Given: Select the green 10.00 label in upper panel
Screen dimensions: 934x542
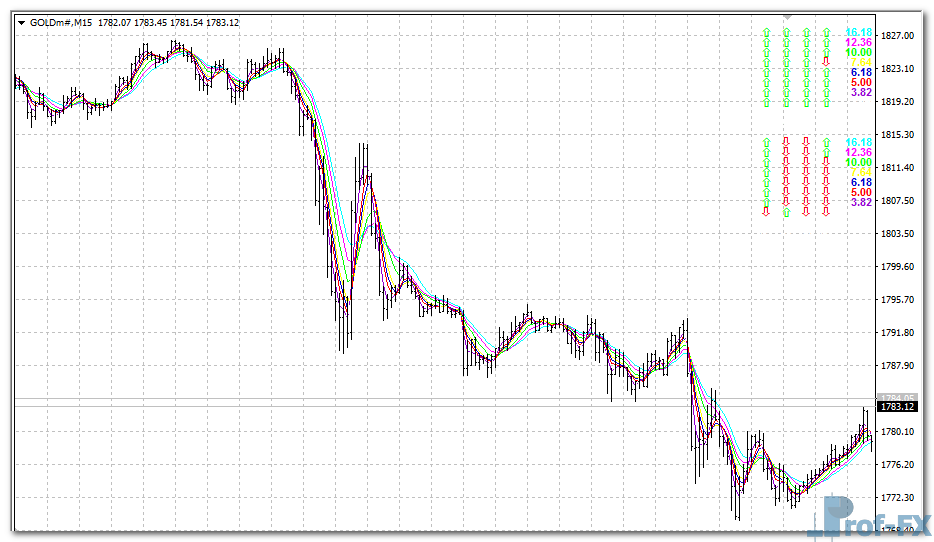Looking at the screenshot, I should pyautogui.click(x=859, y=52).
